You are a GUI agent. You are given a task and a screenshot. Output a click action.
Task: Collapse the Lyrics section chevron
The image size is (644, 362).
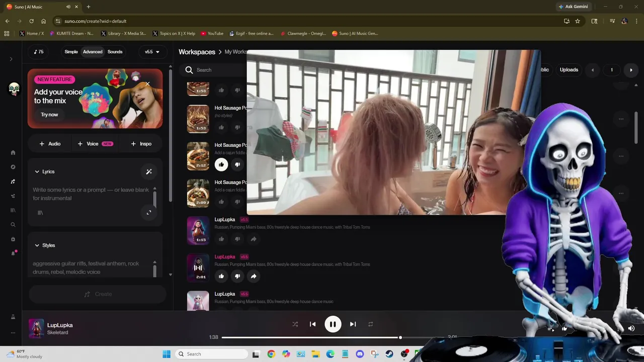click(x=37, y=171)
